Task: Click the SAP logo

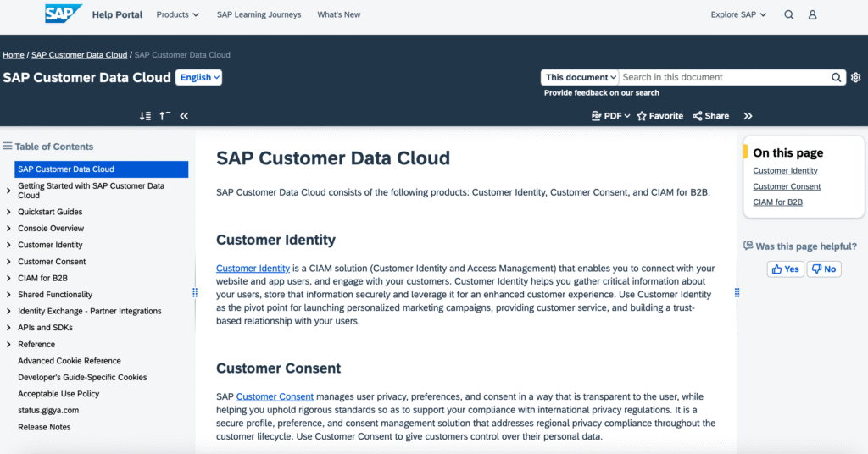Action: pyautogui.click(x=63, y=14)
